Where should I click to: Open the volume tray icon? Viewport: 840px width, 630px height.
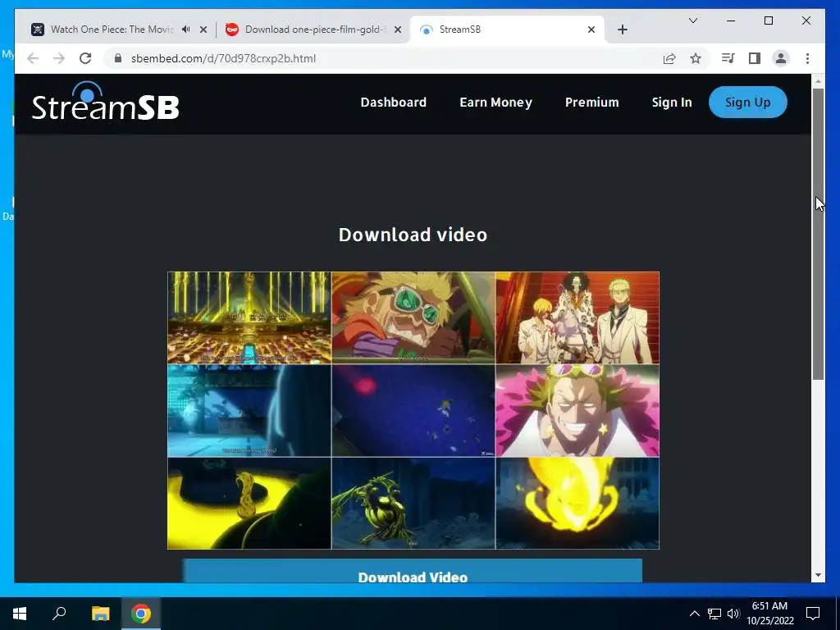(x=733, y=614)
